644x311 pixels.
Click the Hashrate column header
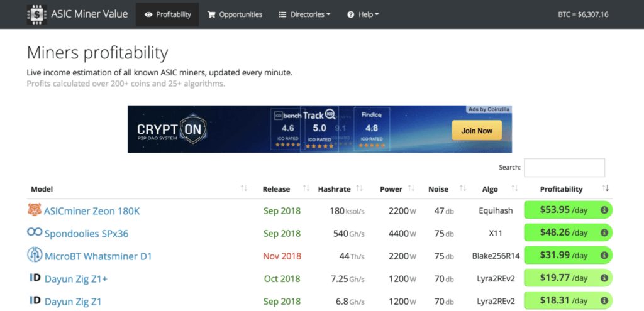[335, 189]
